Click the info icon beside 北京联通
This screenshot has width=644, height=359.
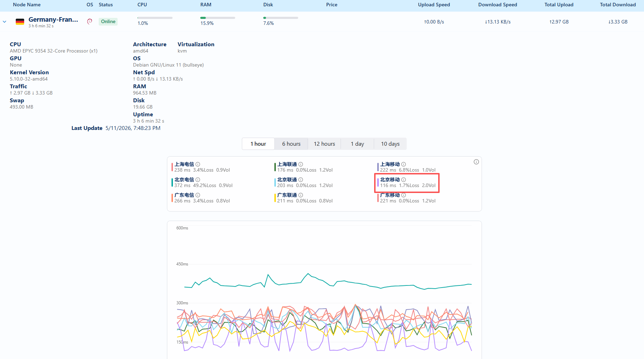click(301, 180)
